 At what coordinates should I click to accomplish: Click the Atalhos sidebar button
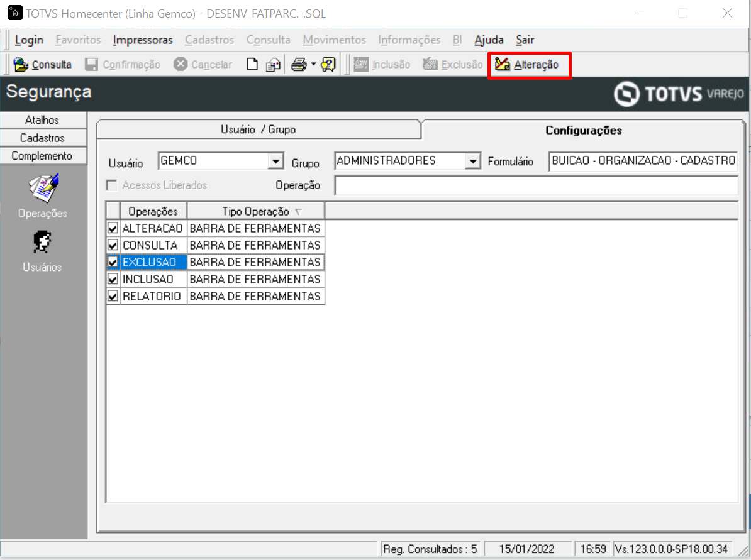(43, 120)
